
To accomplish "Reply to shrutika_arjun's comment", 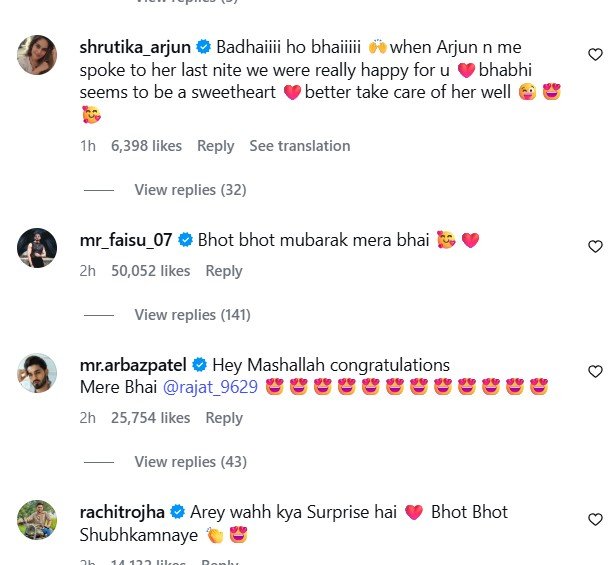I will point(215,146).
